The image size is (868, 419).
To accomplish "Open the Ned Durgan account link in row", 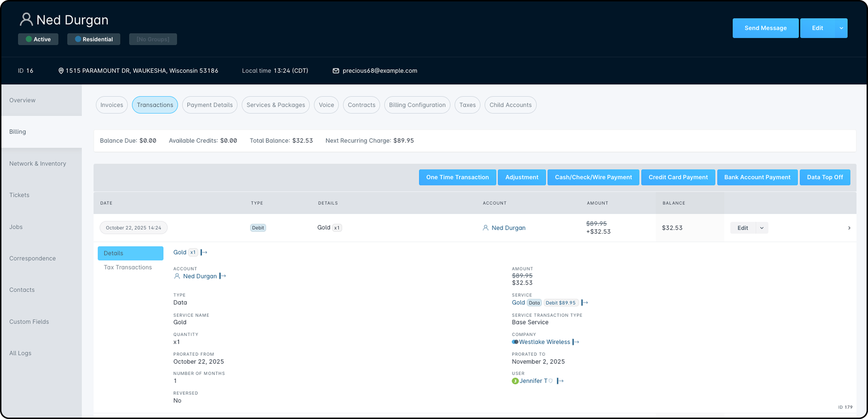I will [508, 228].
